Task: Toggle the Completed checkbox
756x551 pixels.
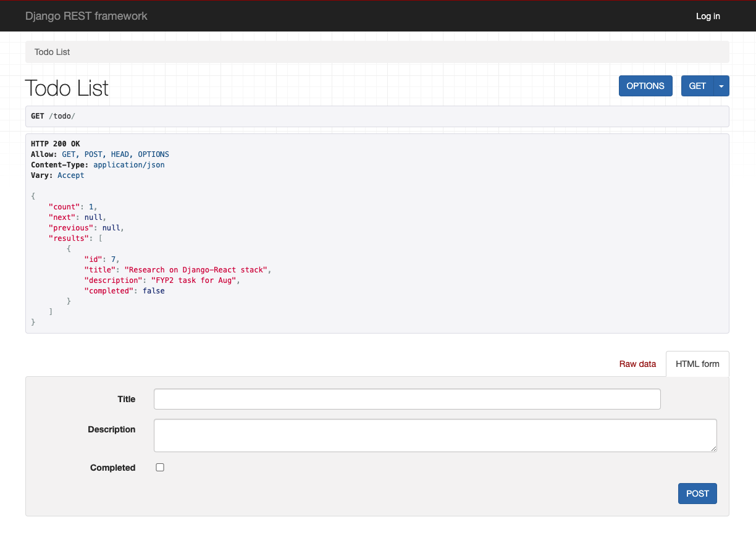Action: click(x=160, y=468)
